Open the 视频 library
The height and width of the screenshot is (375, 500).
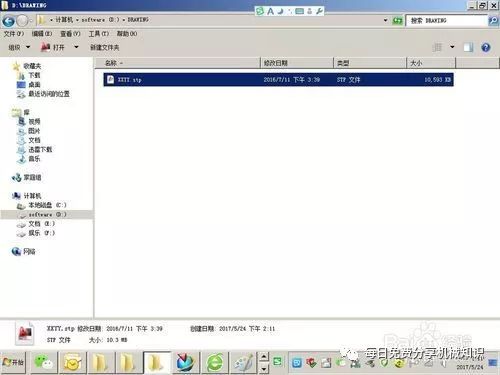coord(34,122)
